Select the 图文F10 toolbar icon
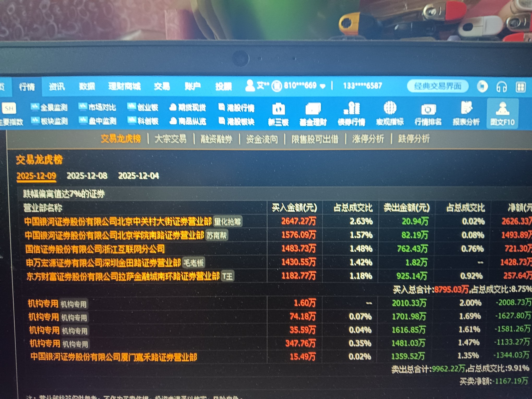This screenshot has height=399, width=532. click(503, 109)
